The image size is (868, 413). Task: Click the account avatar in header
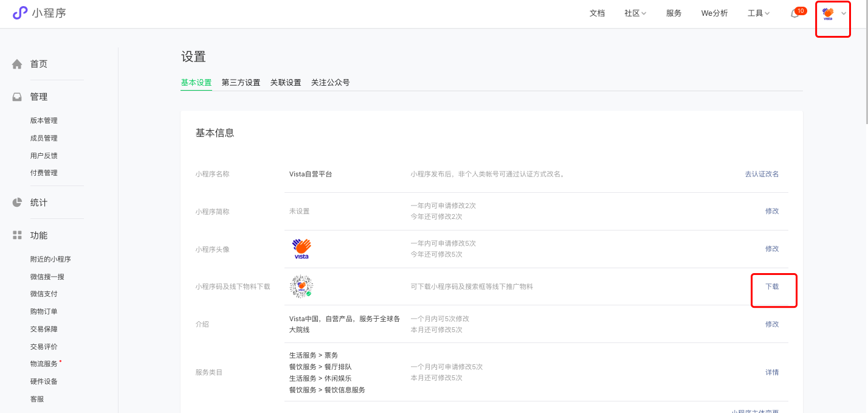click(x=827, y=13)
